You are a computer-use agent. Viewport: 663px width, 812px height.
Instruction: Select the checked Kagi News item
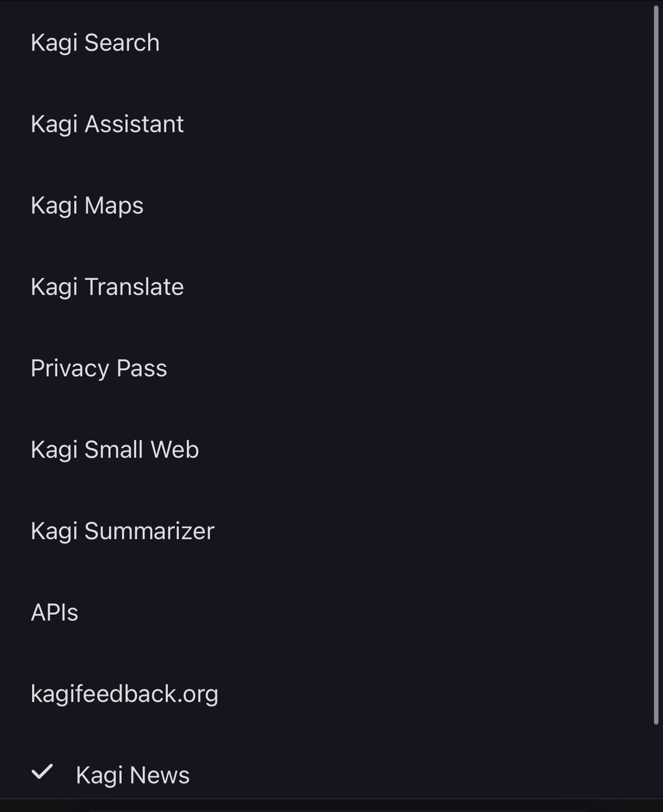133,775
